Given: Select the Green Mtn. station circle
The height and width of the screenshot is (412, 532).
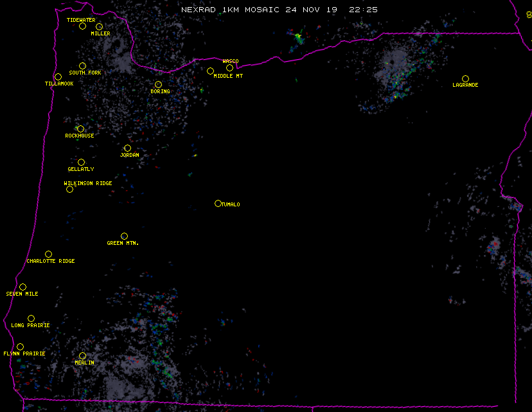Looking at the screenshot, I should [x=124, y=236].
